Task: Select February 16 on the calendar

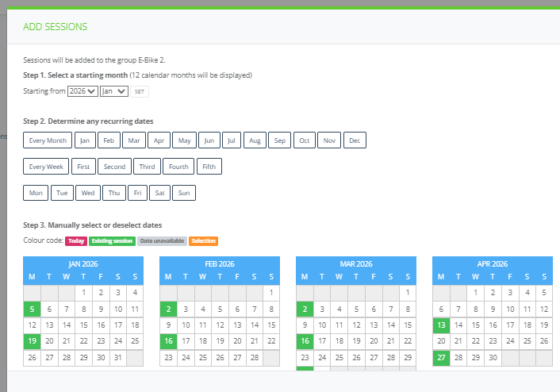Action: pyautogui.click(x=167, y=340)
